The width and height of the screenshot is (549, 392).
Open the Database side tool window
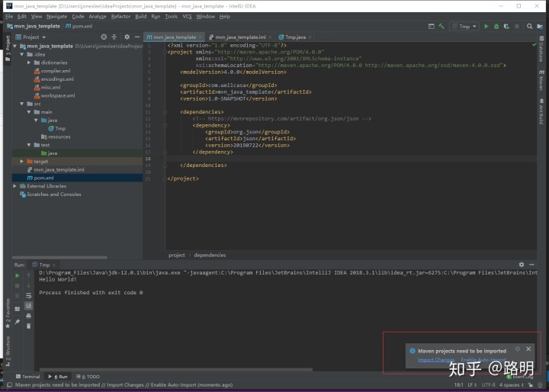[541, 49]
